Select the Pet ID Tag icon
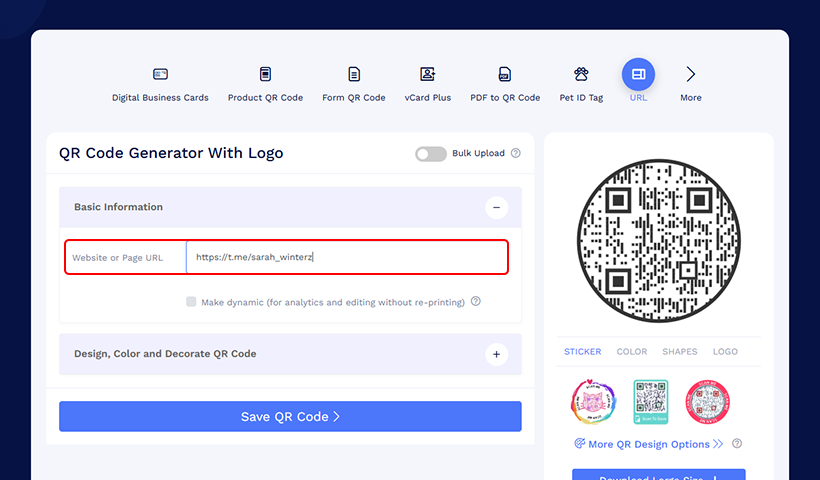 pos(581,74)
